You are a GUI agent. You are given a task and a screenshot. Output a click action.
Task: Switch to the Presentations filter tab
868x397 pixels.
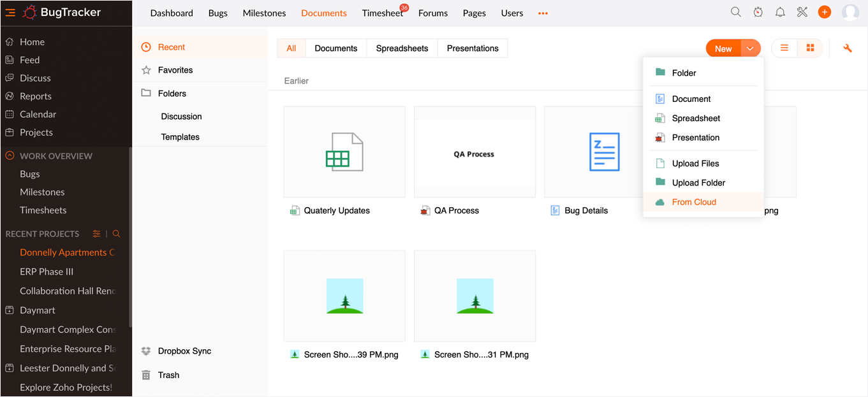point(473,48)
